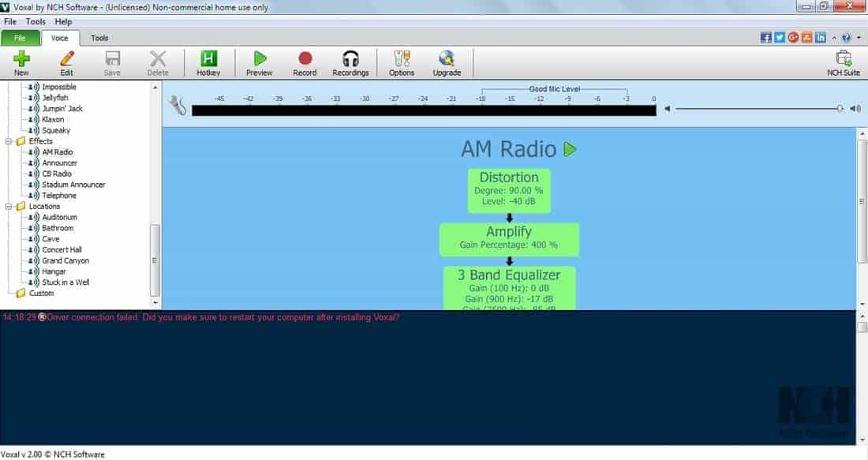Screen dimensions: 868x460
Task: Switch to the green File tab
Action: pos(20,38)
